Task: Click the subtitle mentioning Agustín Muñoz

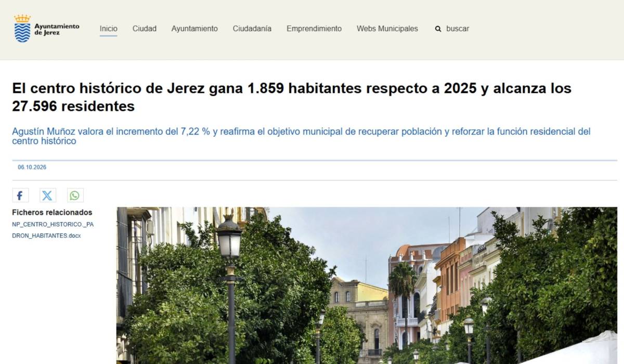Action: (x=301, y=136)
